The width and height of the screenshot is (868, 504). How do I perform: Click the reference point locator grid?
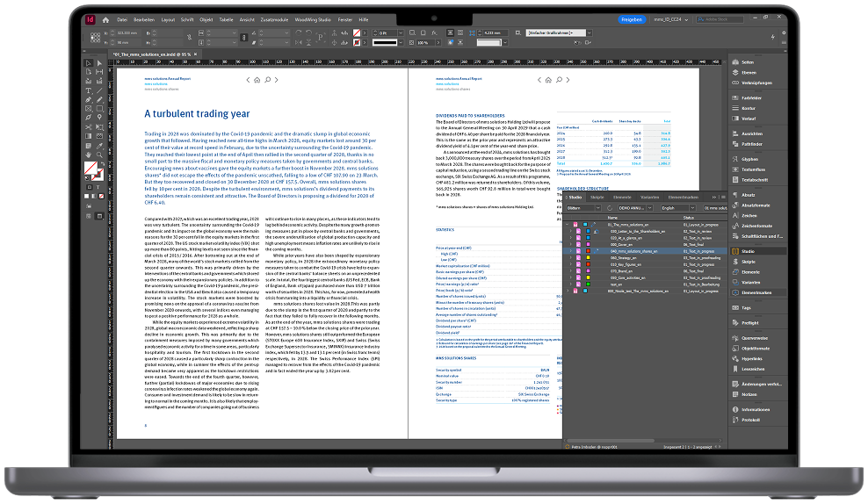click(95, 38)
